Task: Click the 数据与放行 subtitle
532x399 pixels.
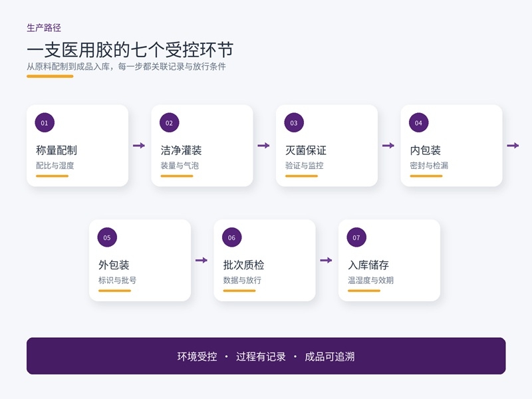Action: click(x=242, y=280)
